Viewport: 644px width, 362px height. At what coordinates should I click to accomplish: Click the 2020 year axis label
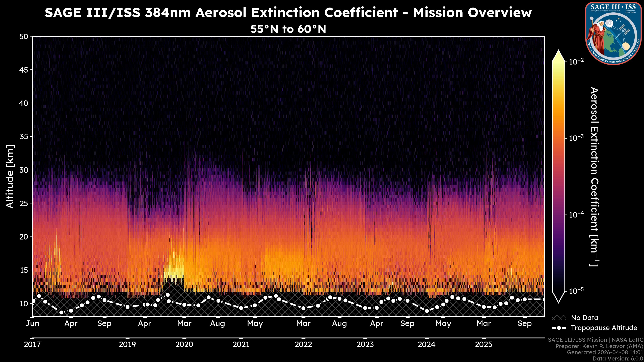184,345
